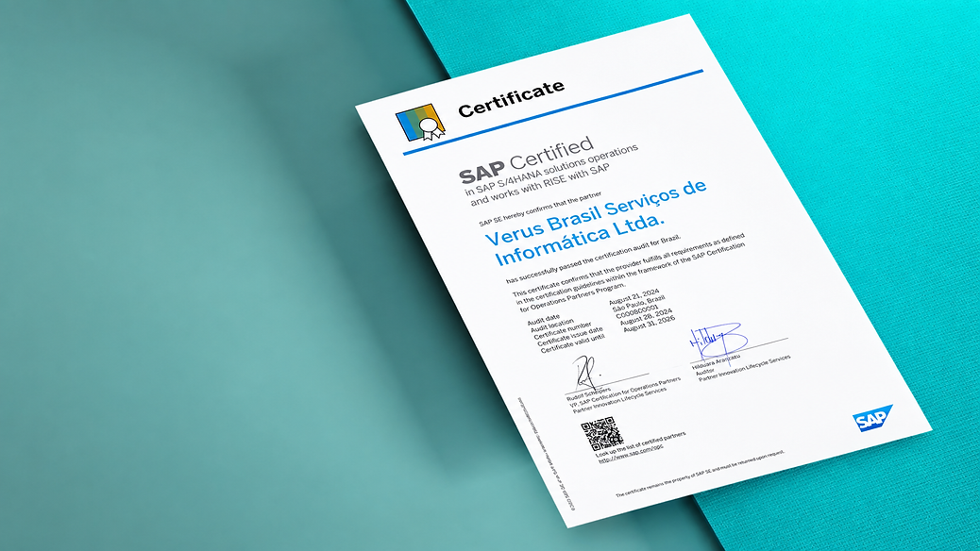The image size is (980, 551).
Task: Click the 'Partner Innovation Lifecycle Services' auditor title
Action: click(744, 368)
